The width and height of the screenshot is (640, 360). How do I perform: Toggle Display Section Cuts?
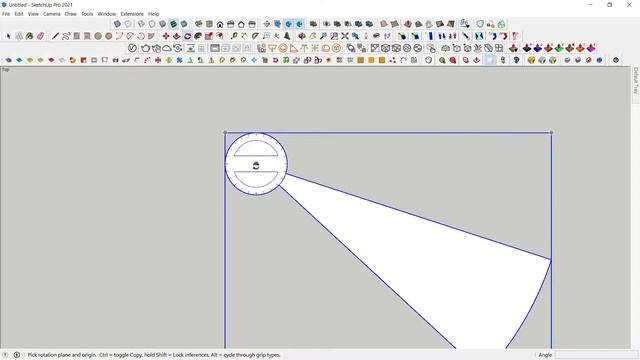288,24
